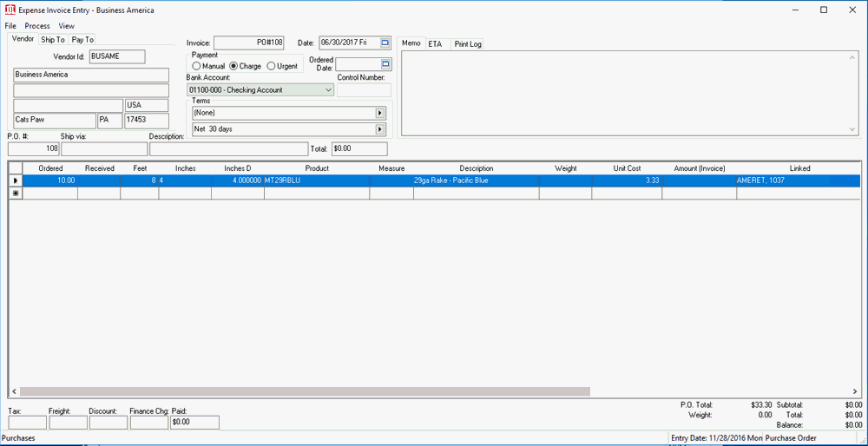Viewport: 868px width, 446px height.
Task: Click the Purchases status bar label
Action: coord(19,438)
